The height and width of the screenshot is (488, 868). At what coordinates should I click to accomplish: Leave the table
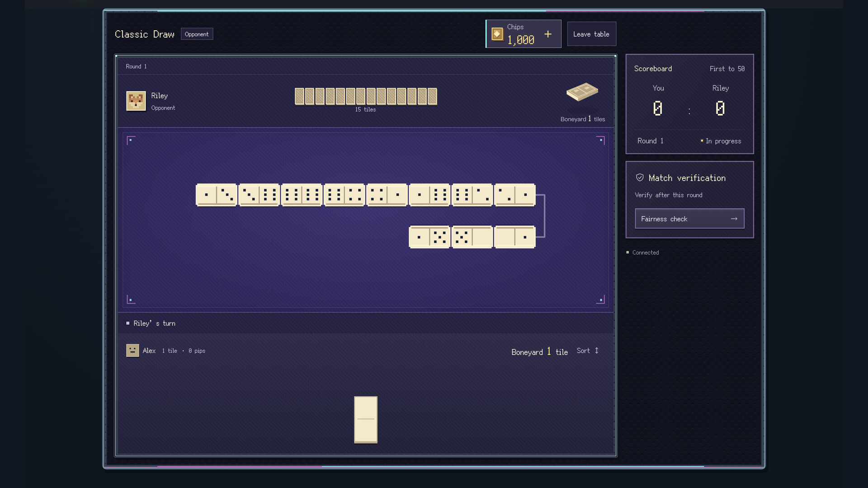[x=591, y=34]
